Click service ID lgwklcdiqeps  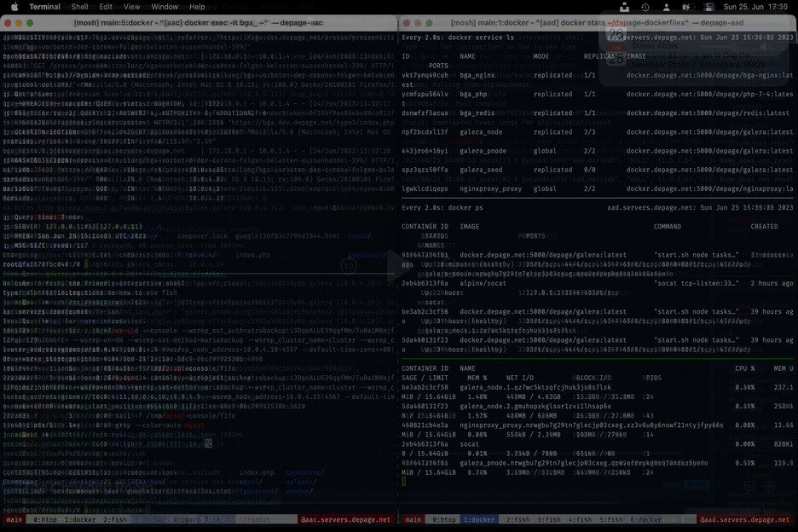click(x=425, y=189)
